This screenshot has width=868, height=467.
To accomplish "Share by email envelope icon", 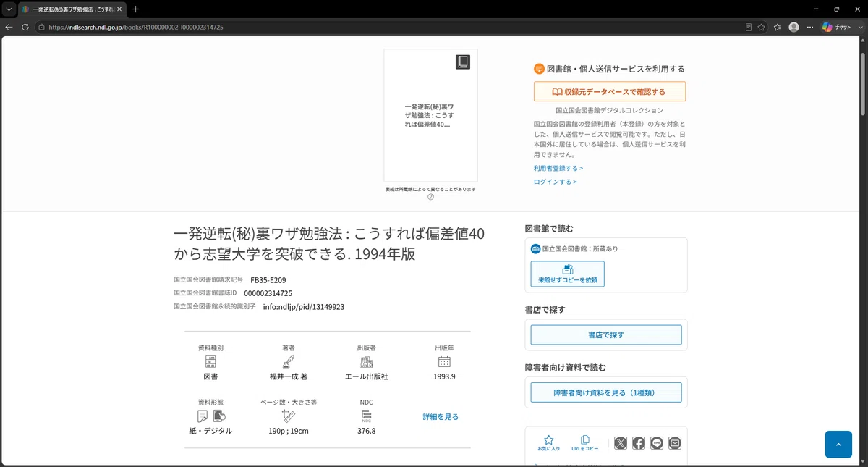I will pos(675,443).
